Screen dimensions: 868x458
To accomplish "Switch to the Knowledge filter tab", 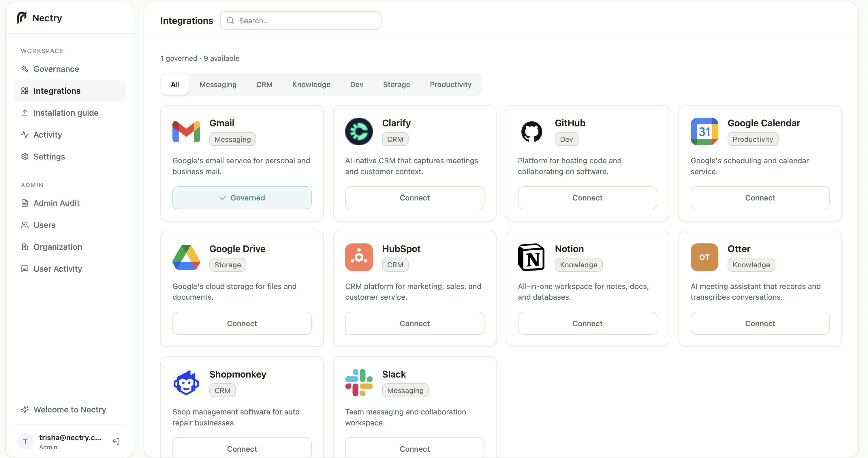I will coord(311,84).
